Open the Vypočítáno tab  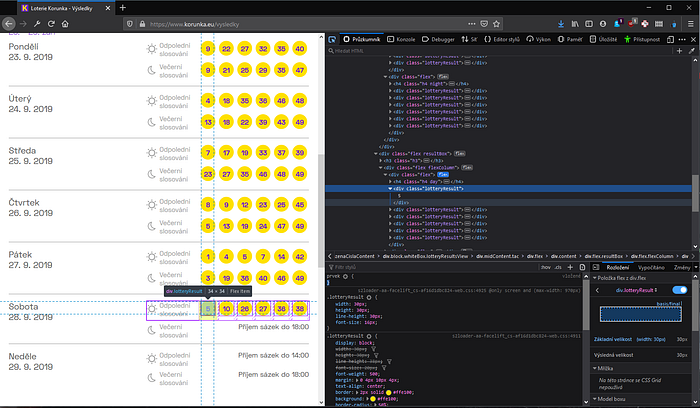[650, 268]
